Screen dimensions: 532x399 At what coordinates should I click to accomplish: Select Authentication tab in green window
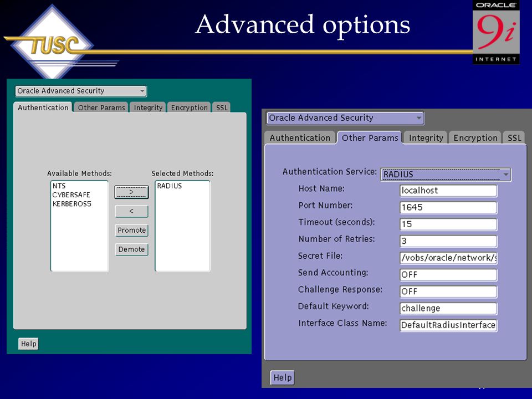[x=43, y=108]
